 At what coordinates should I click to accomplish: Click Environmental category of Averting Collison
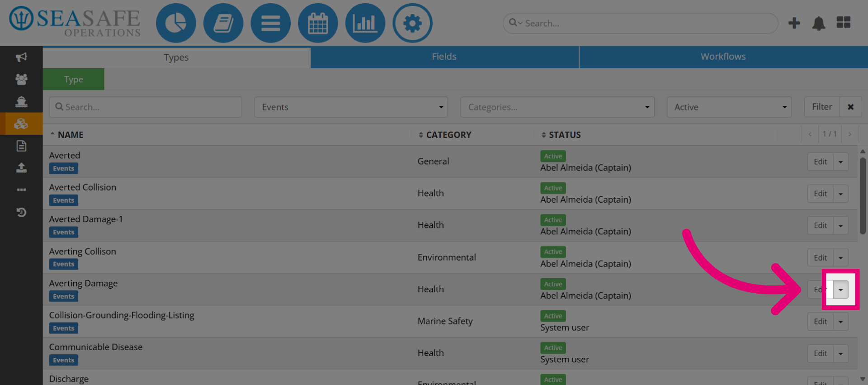[447, 257]
